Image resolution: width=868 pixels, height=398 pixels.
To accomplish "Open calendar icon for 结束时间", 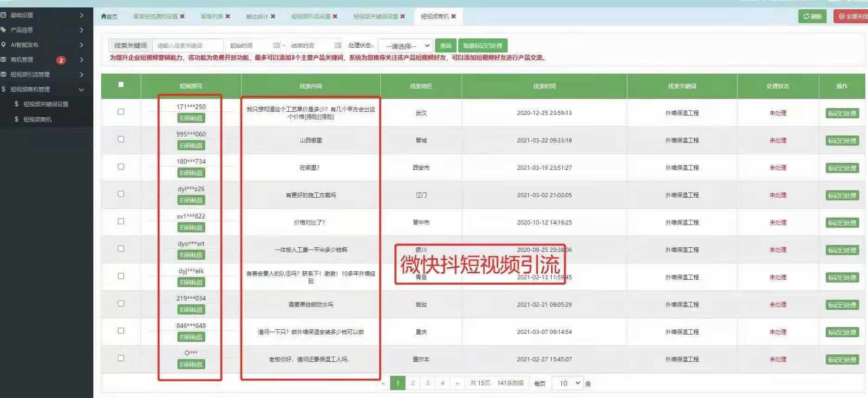I will coord(338,45).
